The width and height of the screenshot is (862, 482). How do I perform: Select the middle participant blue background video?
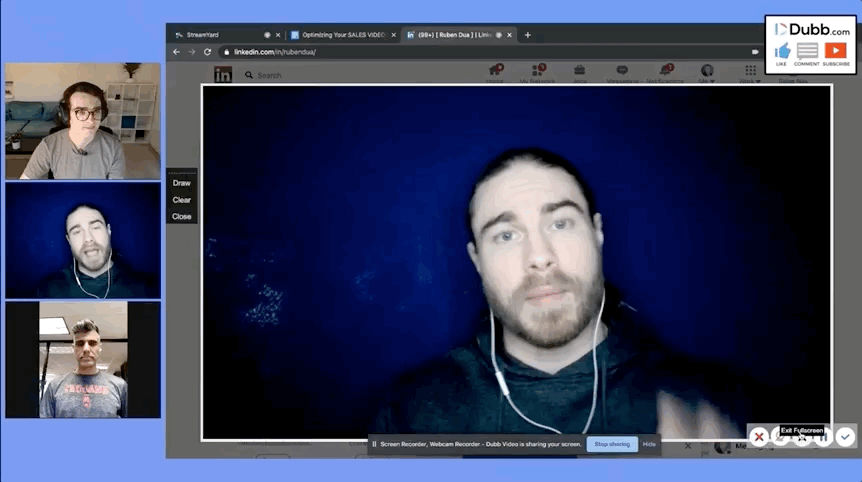point(83,240)
